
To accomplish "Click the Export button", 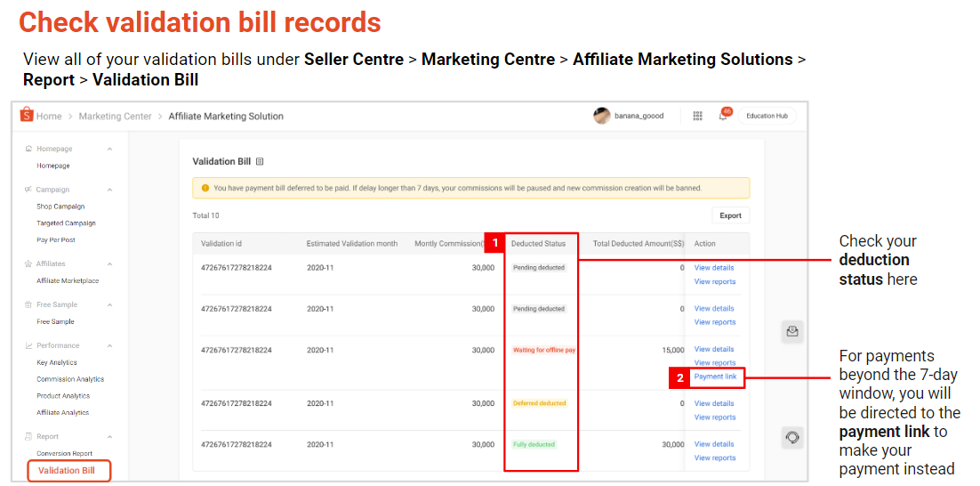I will (730, 215).
